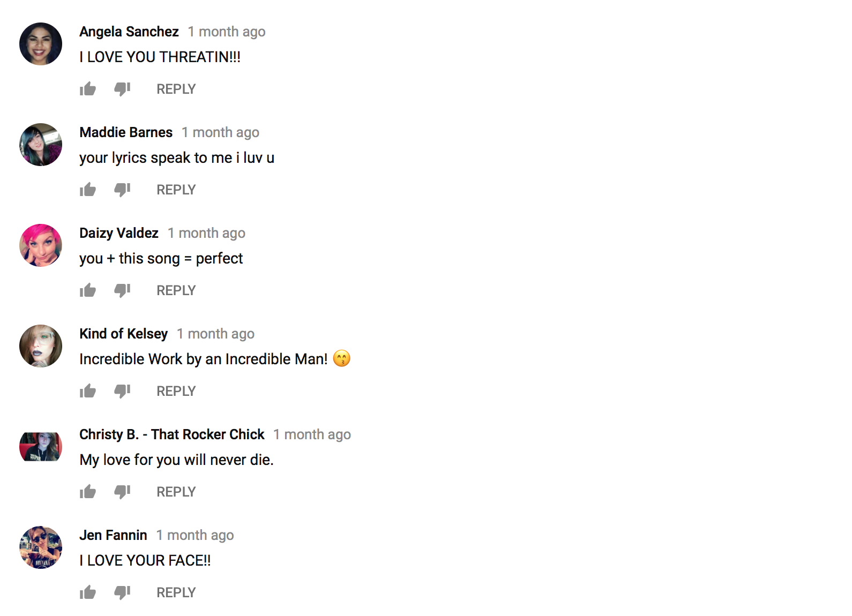Click Angela Sanchez's profile picture
The width and height of the screenshot is (852, 616).
[41, 44]
